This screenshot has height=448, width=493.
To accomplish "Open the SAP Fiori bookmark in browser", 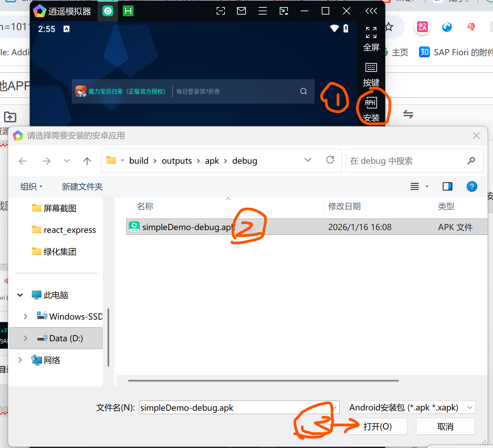I will 456,52.
